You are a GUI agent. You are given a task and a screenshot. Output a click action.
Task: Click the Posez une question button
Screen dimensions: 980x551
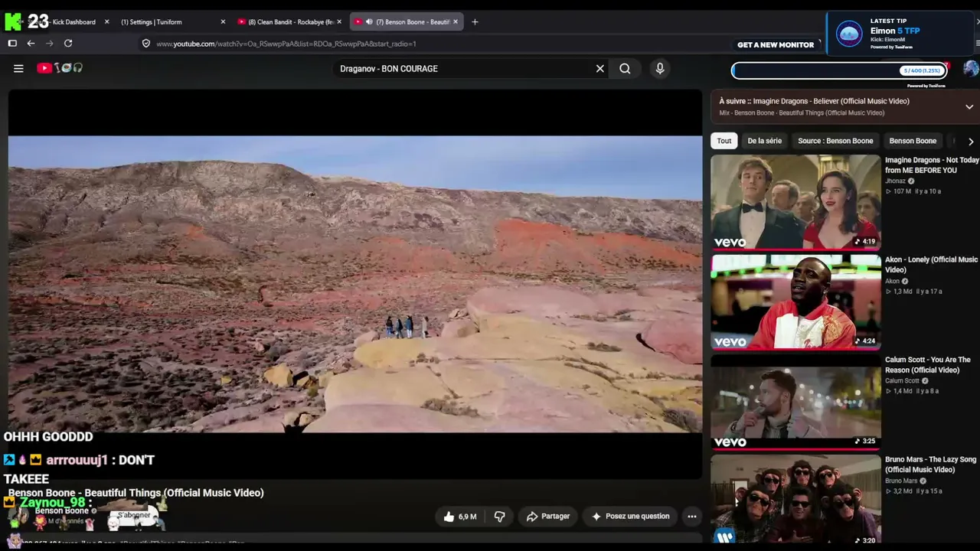(x=631, y=517)
